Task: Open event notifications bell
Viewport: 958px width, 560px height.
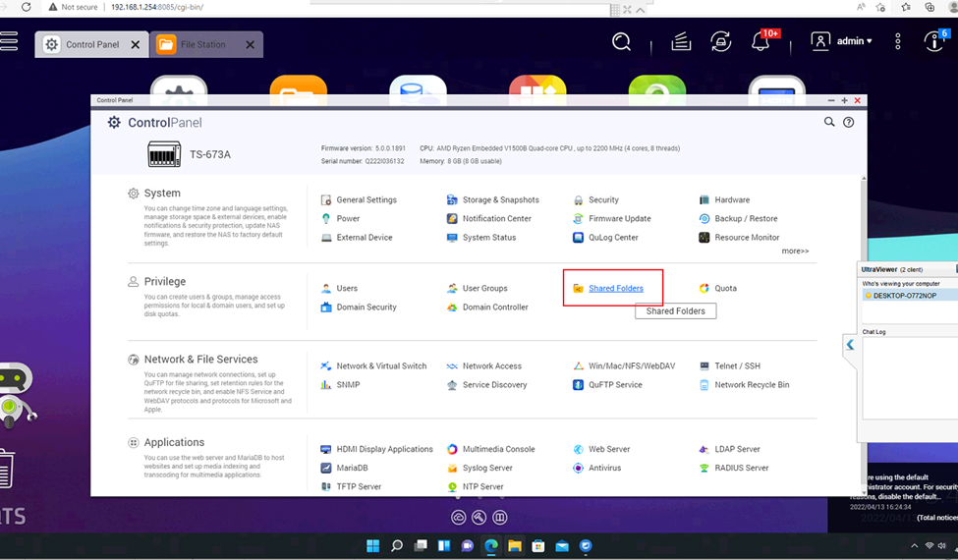Action: pos(762,40)
